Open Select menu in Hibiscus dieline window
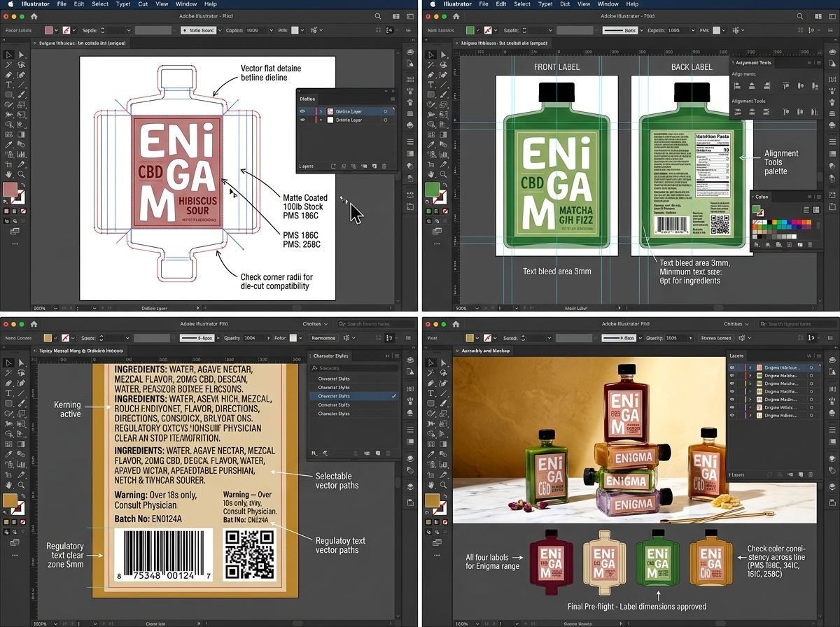The width and height of the screenshot is (840, 627). click(100, 4)
